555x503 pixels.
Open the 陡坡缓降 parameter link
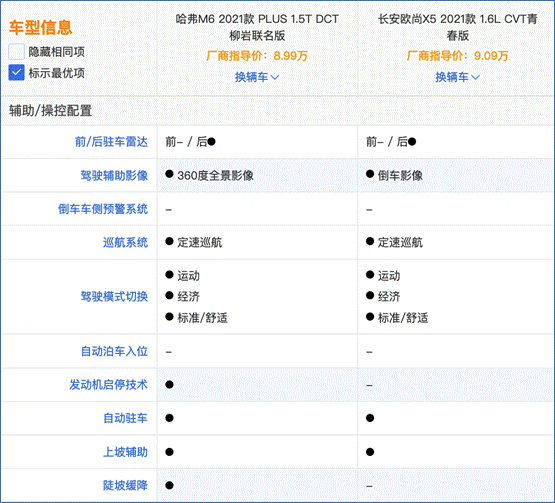pyautogui.click(x=125, y=485)
